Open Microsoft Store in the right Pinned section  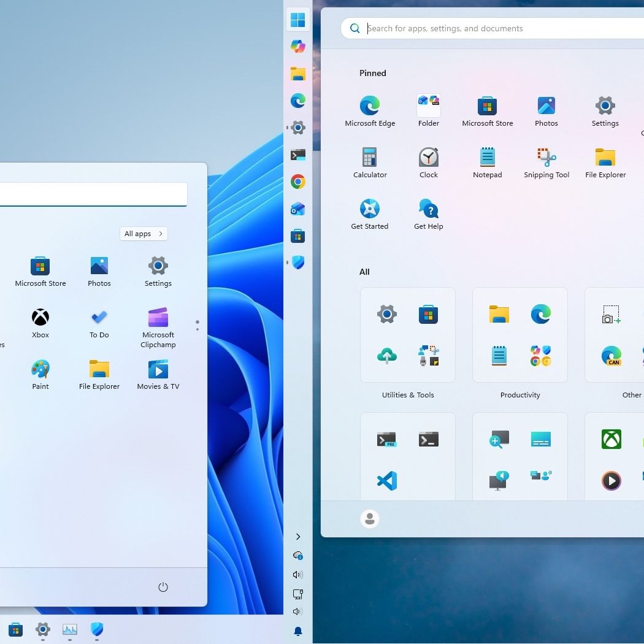[x=487, y=111]
